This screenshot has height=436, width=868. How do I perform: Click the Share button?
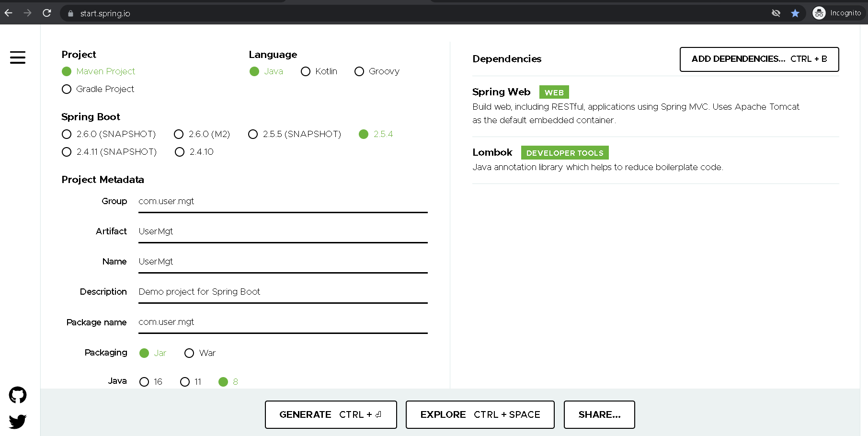(x=599, y=414)
